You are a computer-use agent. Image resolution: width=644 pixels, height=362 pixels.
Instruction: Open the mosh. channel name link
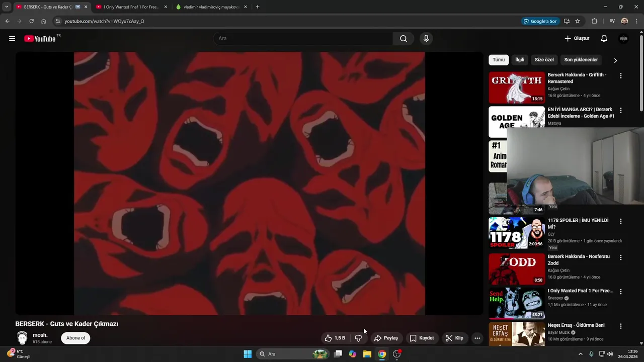(x=40, y=335)
